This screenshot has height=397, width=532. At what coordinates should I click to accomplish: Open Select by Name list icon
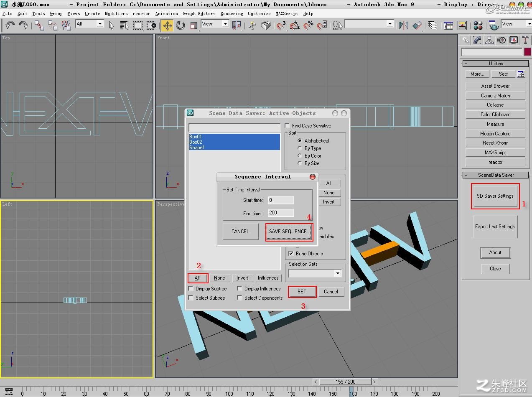point(124,25)
